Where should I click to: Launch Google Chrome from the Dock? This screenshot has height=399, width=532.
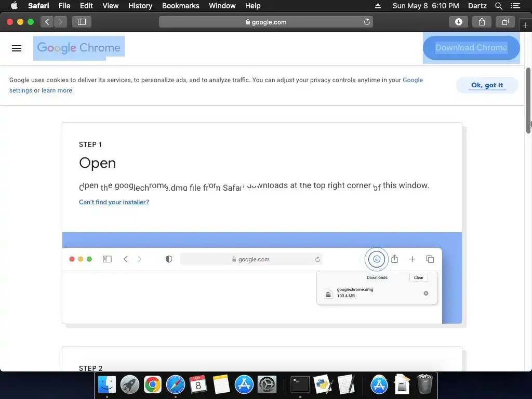(153, 385)
